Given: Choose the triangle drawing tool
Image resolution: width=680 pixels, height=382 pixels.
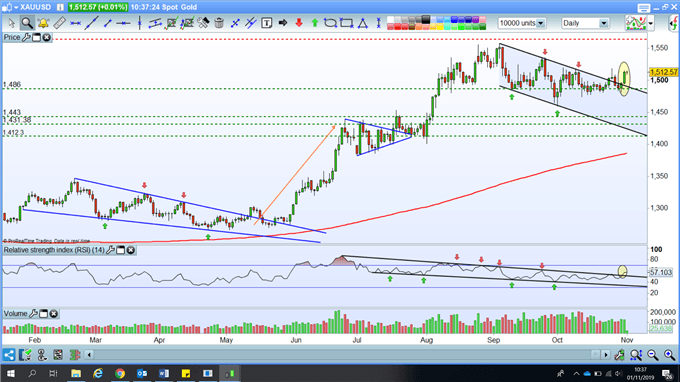Looking at the screenshot, I should click(363, 23).
